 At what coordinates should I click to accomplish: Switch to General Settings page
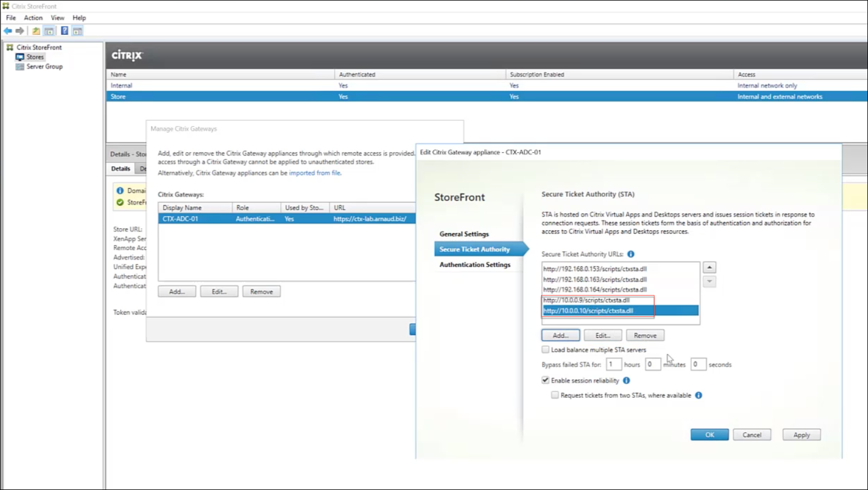click(x=464, y=234)
